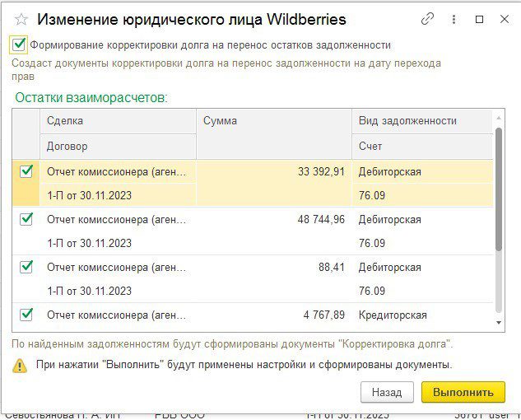Click the Вид задолженности column header
Image resolution: width=521 pixels, height=420 pixels.
(421, 121)
